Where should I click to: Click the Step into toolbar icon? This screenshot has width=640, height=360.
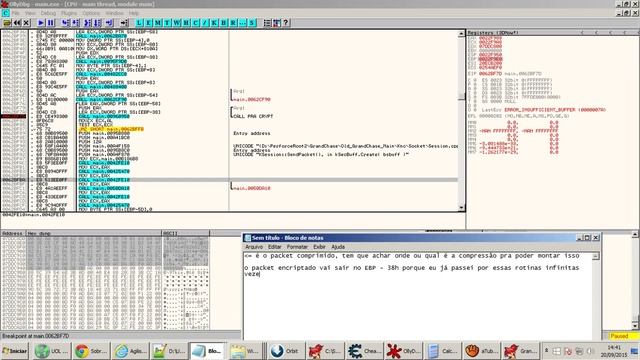click(65, 23)
